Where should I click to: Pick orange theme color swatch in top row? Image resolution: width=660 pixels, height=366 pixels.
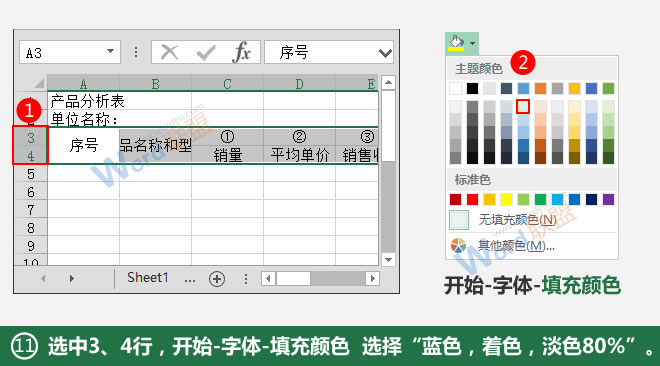pos(540,88)
